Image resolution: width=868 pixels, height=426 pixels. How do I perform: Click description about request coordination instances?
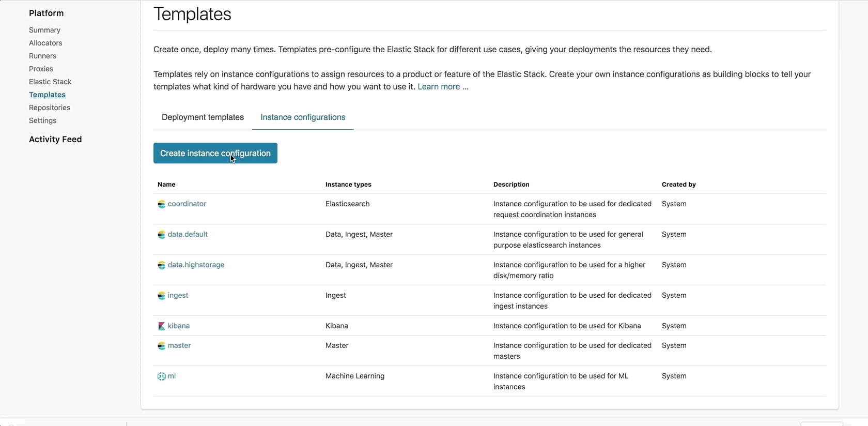tap(572, 209)
